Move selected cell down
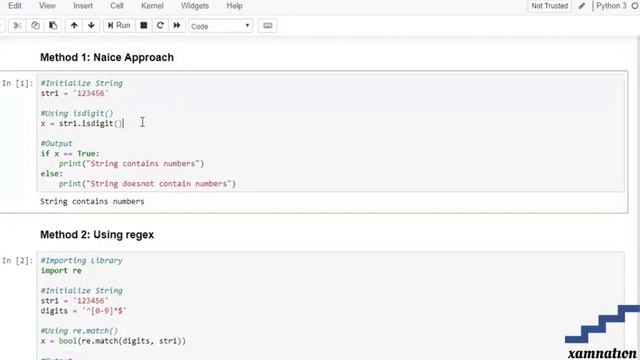The height and width of the screenshot is (360, 640). click(x=91, y=26)
